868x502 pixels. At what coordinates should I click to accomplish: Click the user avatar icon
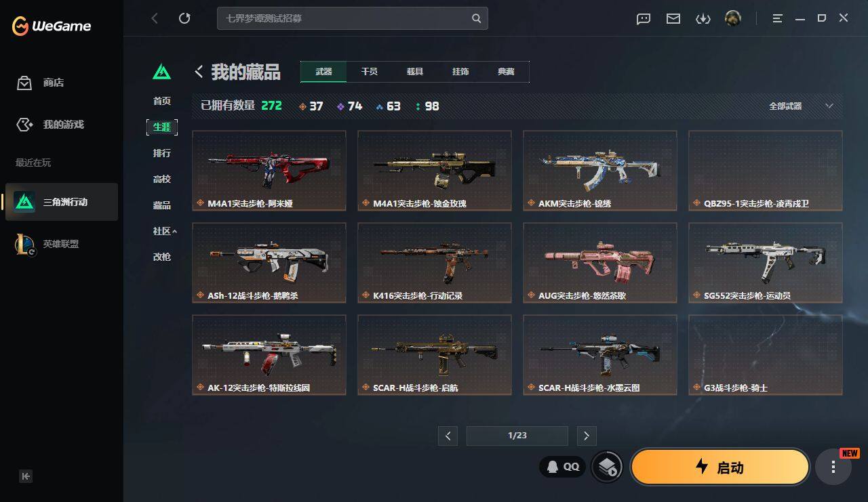(732, 18)
